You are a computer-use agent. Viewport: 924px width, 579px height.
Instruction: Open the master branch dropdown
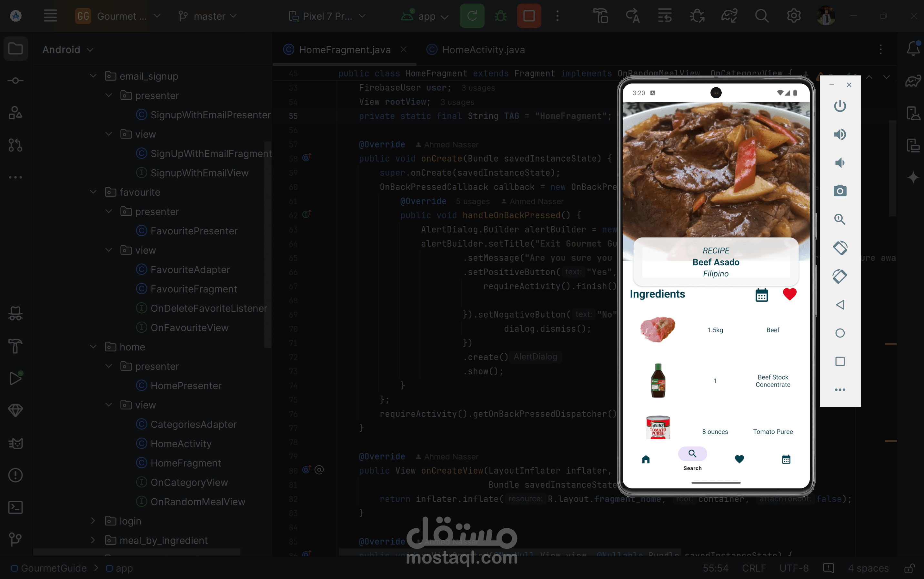pyautogui.click(x=208, y=16)
